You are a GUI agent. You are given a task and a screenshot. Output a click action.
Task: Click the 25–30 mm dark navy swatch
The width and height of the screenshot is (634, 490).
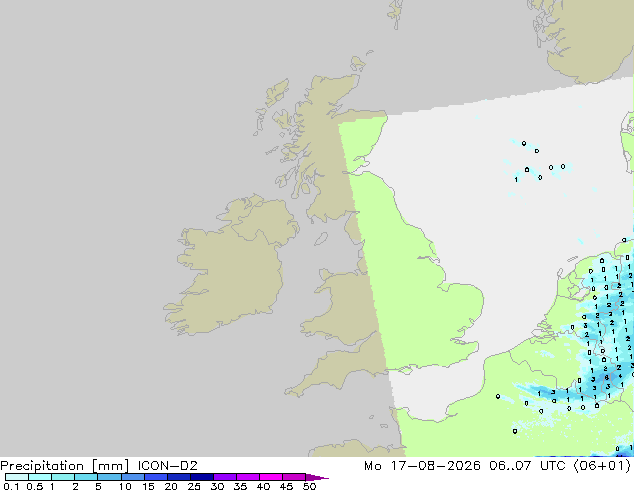coord(202,477)
